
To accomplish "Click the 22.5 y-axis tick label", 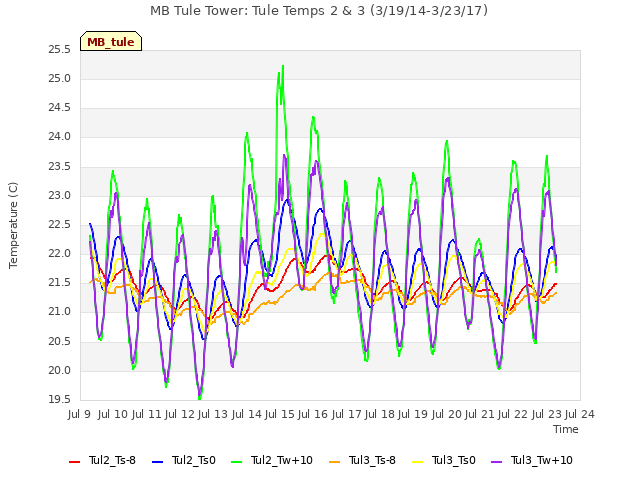I will (x=60, y=225).
